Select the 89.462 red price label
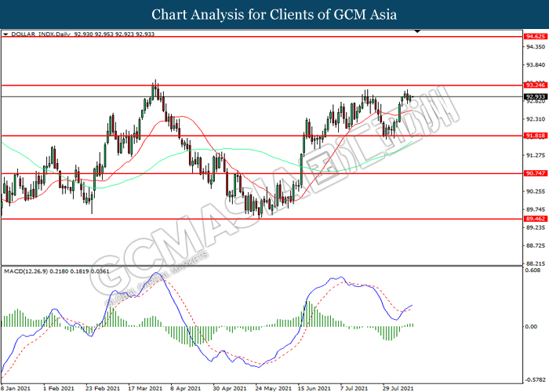Viewport: 549px width, 392px height. (536, 220)
